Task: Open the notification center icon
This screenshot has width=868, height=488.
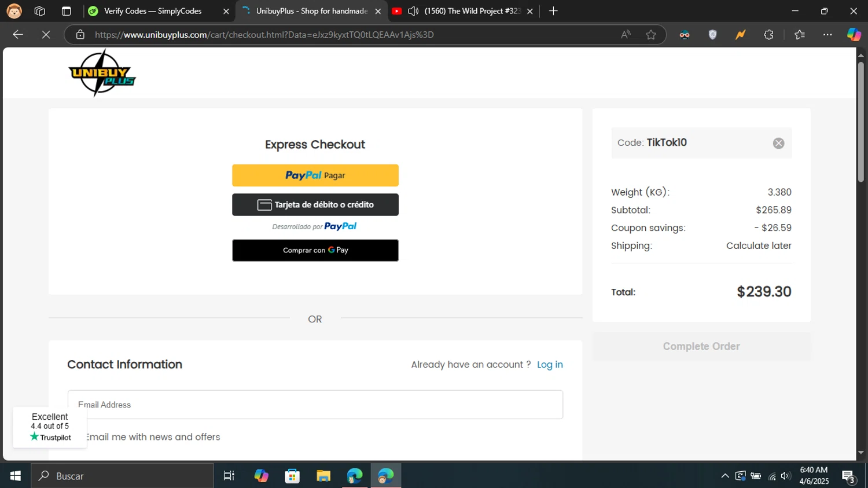Action: click(x=849, y=476)
